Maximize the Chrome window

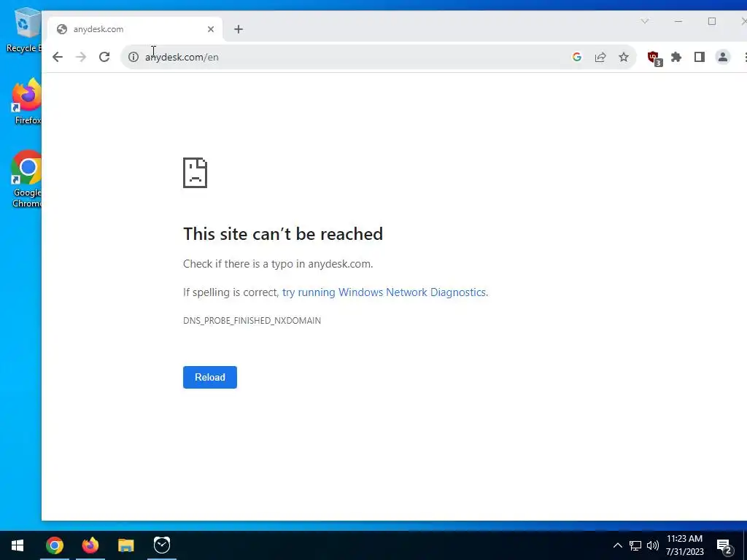[712, 21]
